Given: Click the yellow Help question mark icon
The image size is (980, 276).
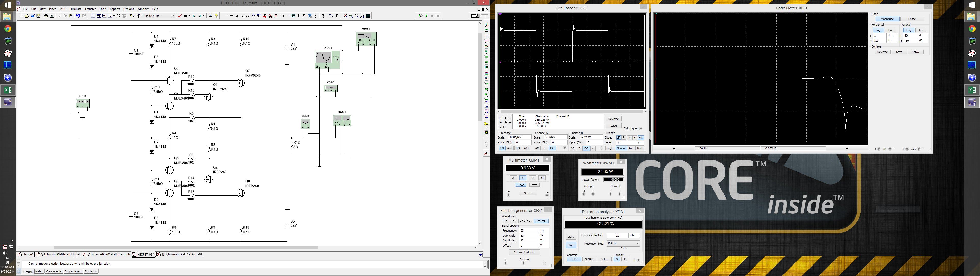Looking at the screenshot, I should pyautogui.click(x=216, y=16).
